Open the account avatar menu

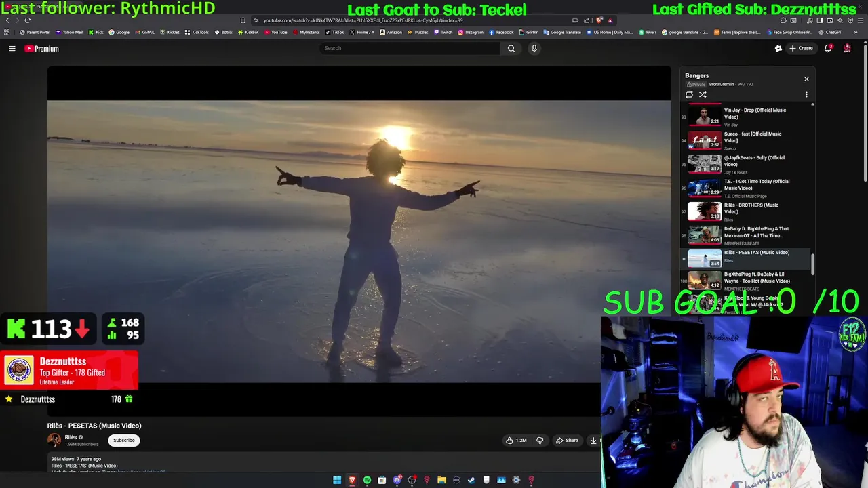[x=847, y=48]
